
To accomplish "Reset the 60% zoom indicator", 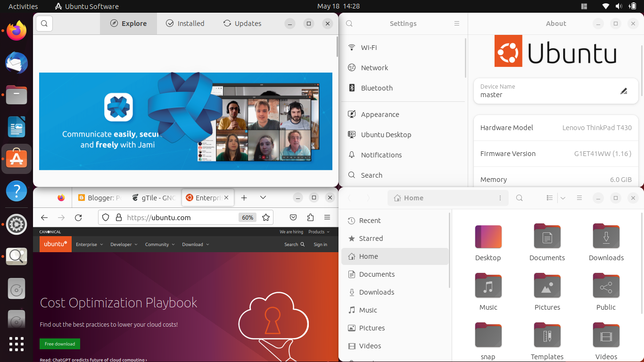I will [248, 217].
